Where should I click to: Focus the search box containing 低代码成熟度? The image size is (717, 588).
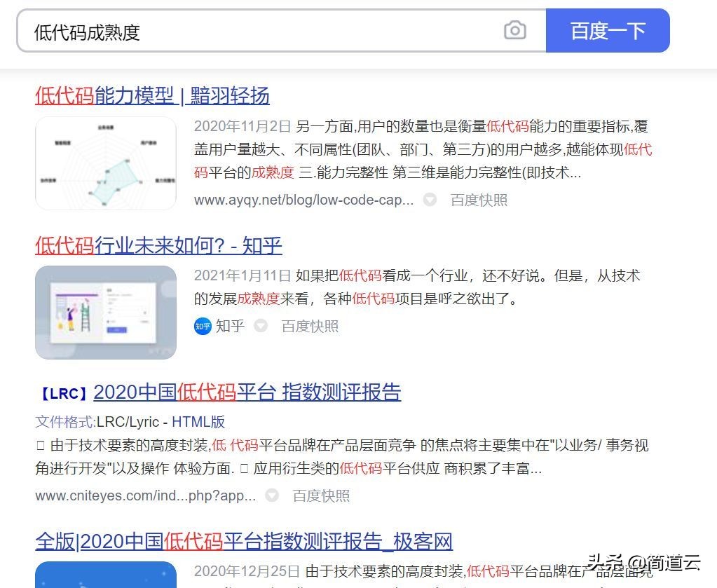[x=282, y=31]
